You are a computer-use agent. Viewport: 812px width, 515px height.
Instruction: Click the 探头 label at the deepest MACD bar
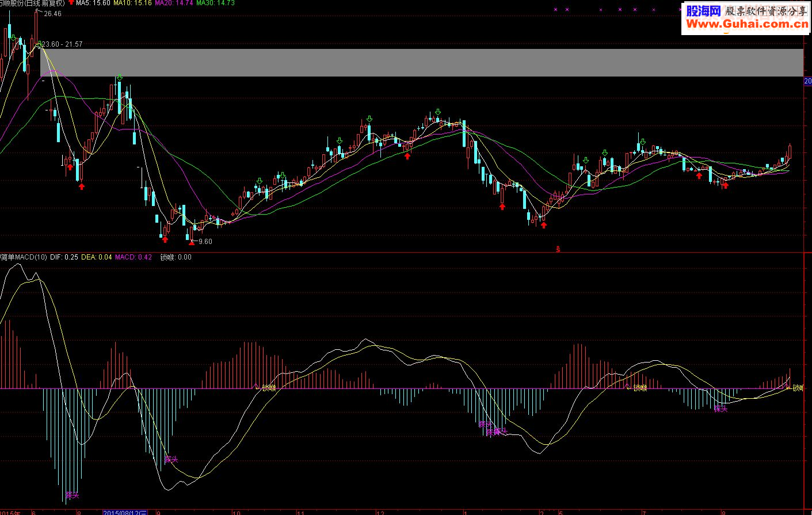tap(73, 495)
